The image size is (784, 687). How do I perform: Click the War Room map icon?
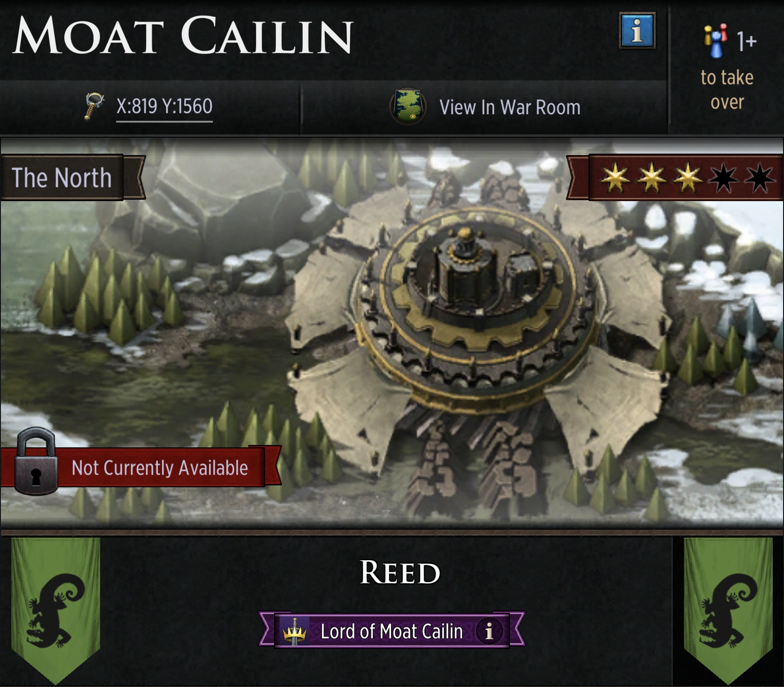pyautogui.click(x=408, y=106)
